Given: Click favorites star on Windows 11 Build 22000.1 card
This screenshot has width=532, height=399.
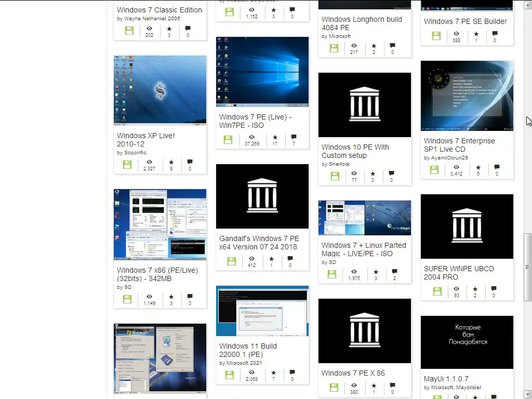Looking at the screenshot, I should [x=273, y=373].
